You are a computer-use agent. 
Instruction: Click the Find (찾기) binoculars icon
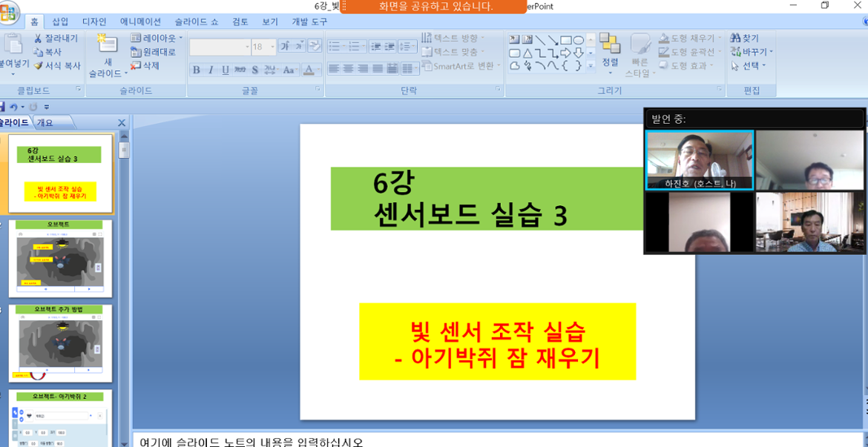[x=735, y=39]
